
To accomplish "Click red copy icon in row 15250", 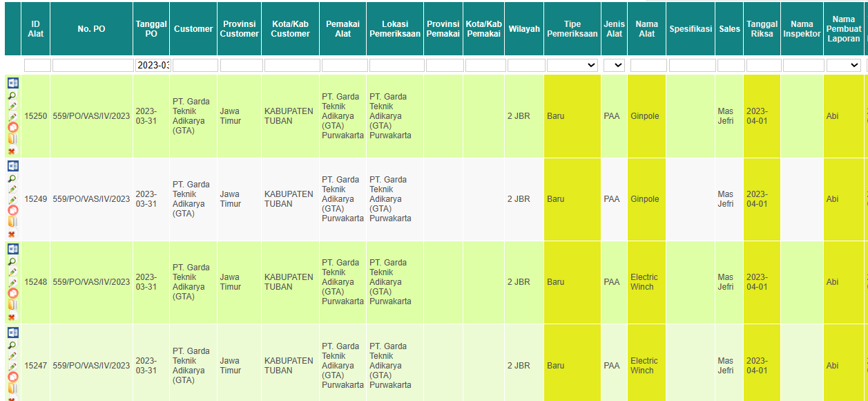I will [12, 128].
